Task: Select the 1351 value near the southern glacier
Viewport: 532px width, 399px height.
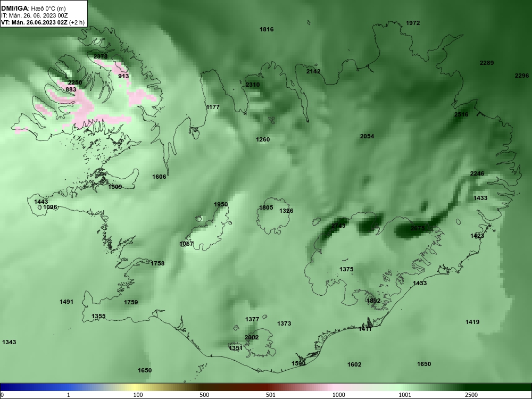Action: [236, 348]
